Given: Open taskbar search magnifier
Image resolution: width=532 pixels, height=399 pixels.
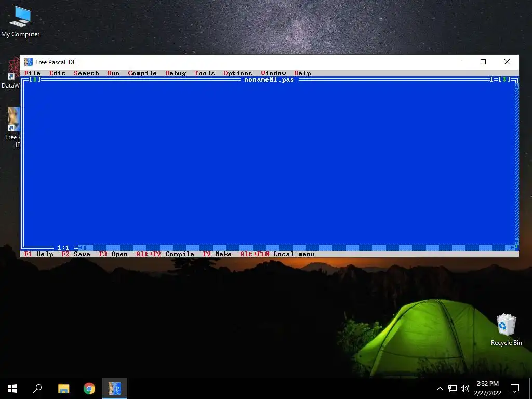Looking at the screenshot, I should click(37, 389).
